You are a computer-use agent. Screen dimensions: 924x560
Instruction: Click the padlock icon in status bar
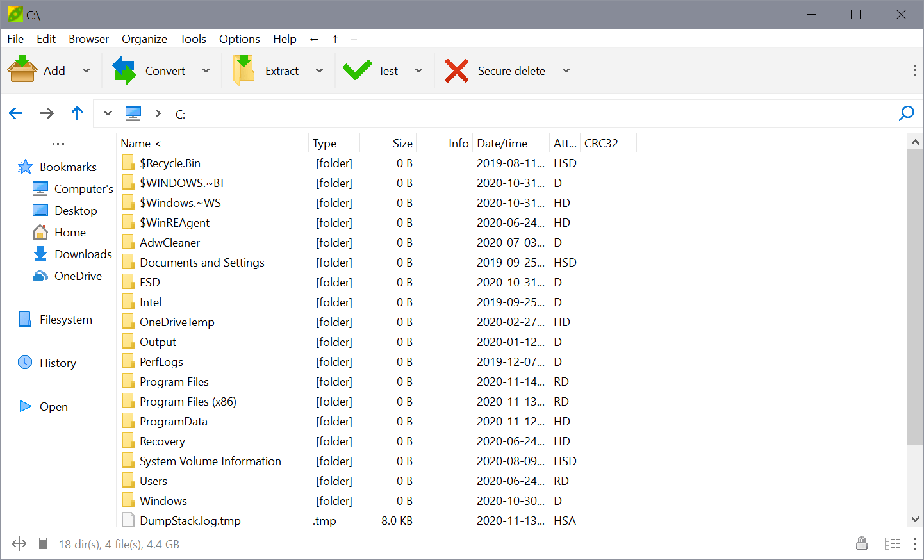pyautogui.click(x=862, y=543)
